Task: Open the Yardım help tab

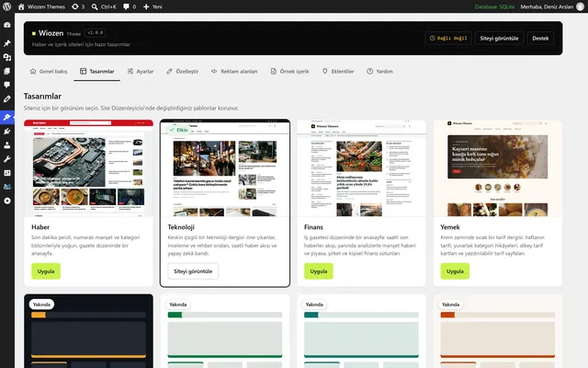Action: tap(379, 72)
